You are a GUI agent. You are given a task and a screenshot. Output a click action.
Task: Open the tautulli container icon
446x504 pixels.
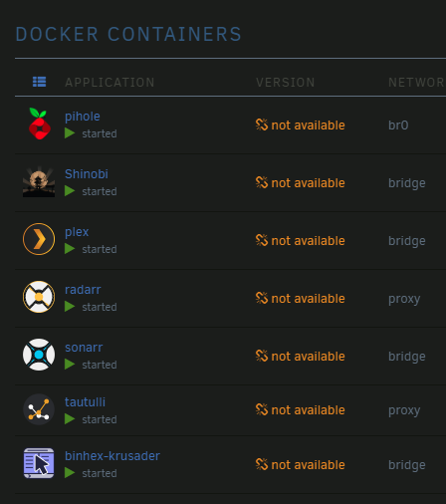click(39, 409)
